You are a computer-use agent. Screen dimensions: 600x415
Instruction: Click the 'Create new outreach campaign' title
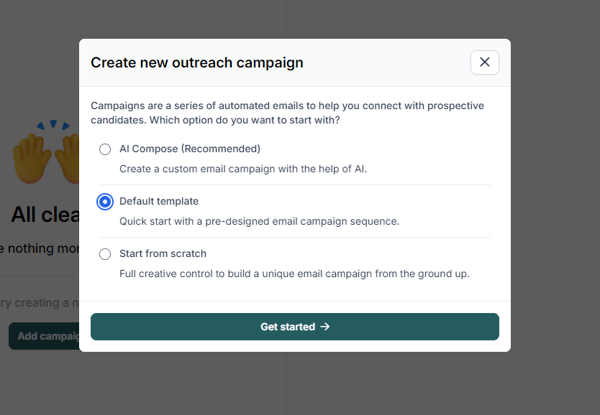197,62
